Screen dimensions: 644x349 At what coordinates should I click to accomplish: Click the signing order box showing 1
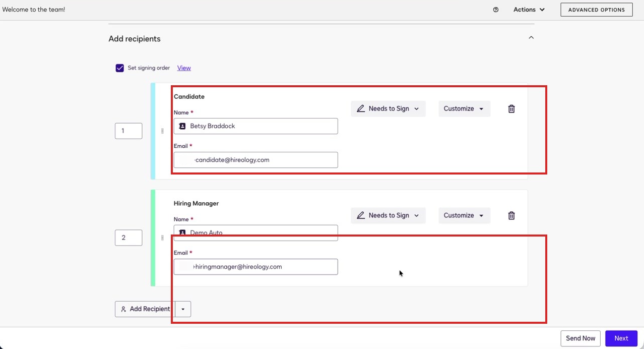[x=128, y=131]
